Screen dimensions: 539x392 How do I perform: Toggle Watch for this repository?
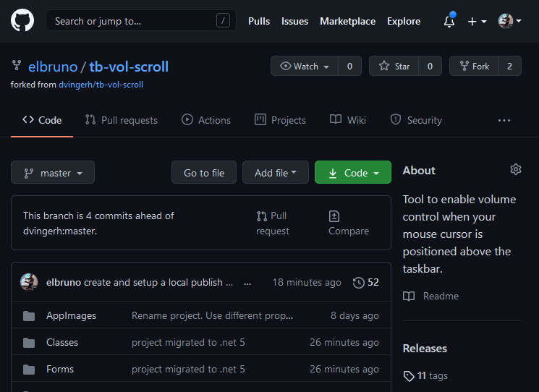(305, 66)
